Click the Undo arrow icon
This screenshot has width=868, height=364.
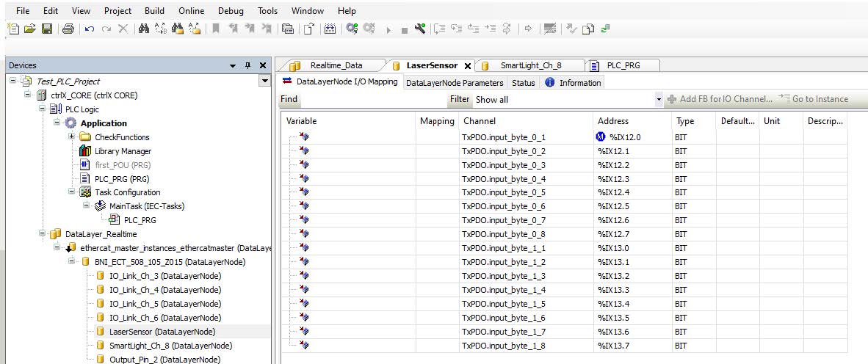click(x=90, y=29)
